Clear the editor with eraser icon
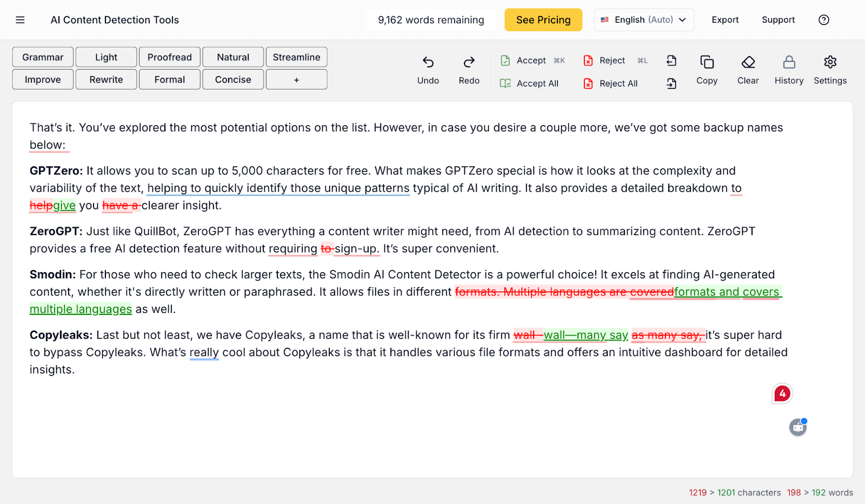This screenshot has width=865, height=504. tap(748, 62)
